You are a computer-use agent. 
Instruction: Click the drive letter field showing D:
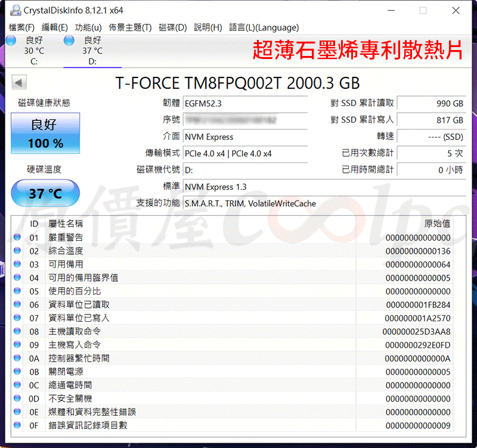coord(245,170)
